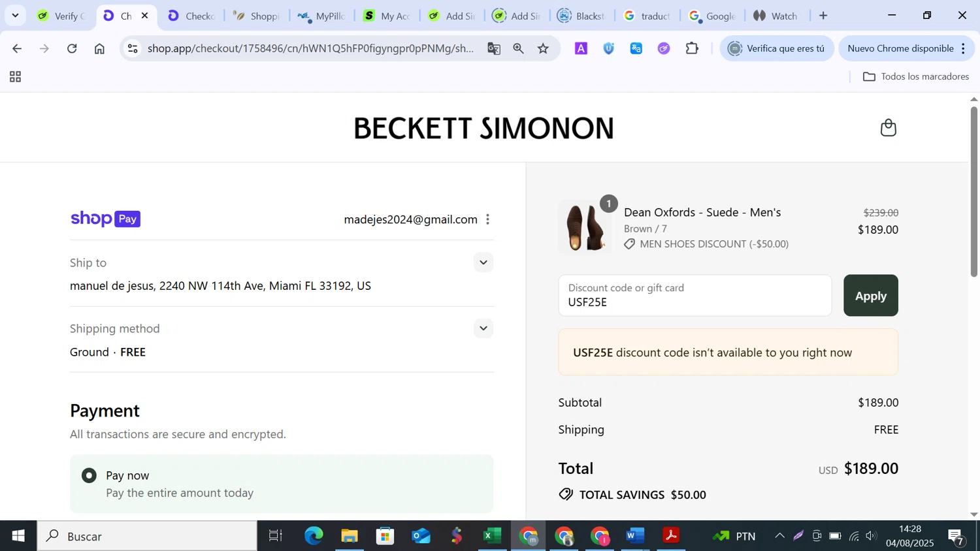This screenshot has height=551, width=980.
Task: Select the Pay now radio option
Action: [90, 475]
